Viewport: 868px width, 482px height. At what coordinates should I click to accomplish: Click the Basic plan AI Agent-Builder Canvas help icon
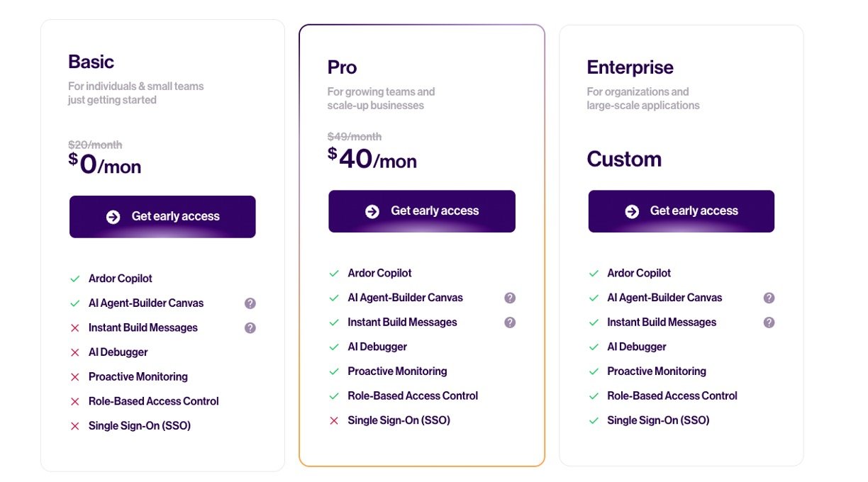250,303
